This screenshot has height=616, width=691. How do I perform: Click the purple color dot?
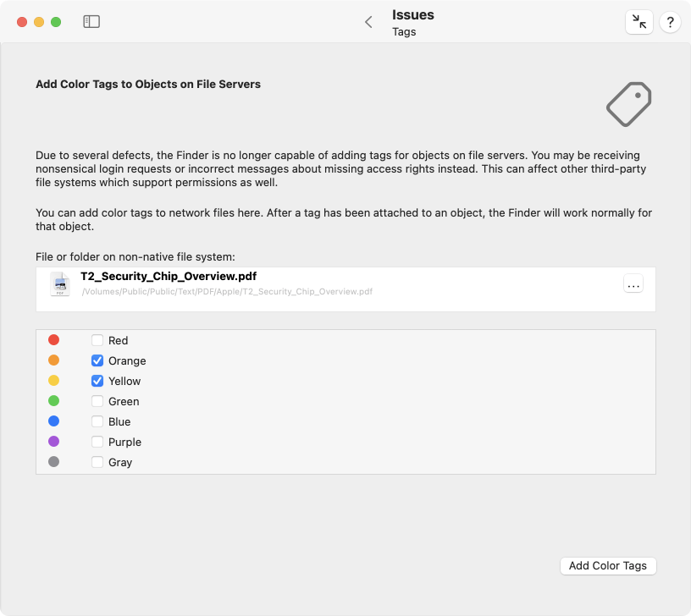pyautogui.click(x=53, y=441)
